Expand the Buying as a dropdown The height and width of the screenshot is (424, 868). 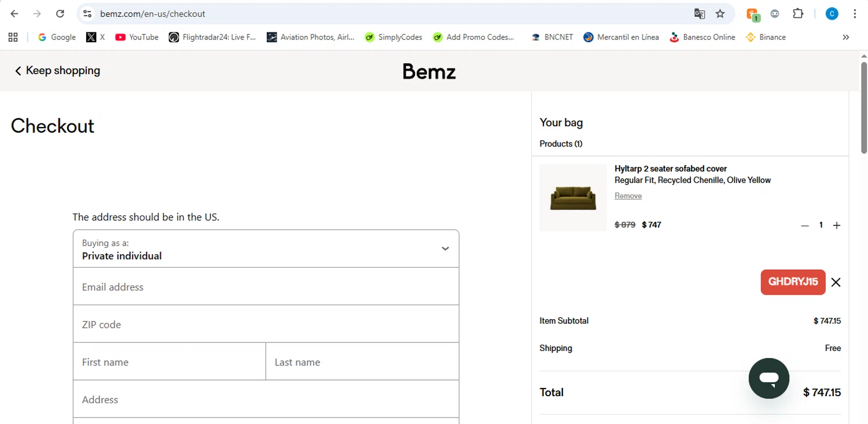[266, 248]
